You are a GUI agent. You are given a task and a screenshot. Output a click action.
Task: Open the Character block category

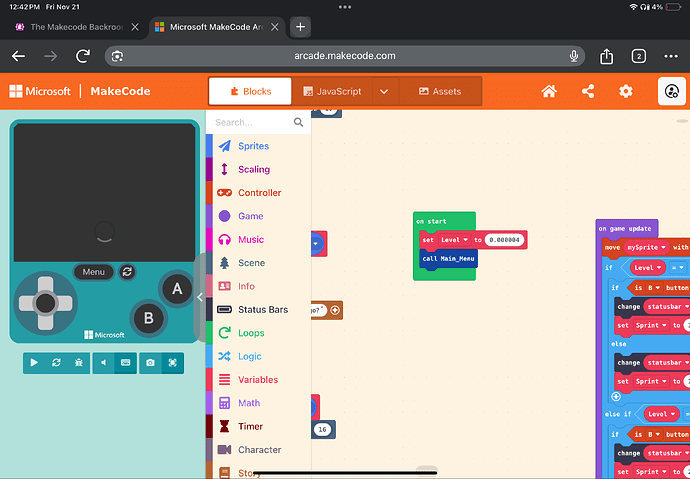point(258,450)
